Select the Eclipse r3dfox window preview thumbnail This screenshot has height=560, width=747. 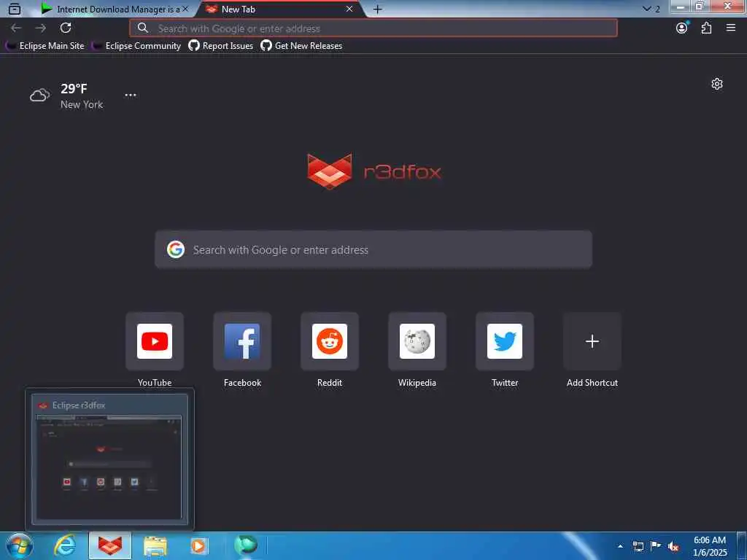coord(109,459)
